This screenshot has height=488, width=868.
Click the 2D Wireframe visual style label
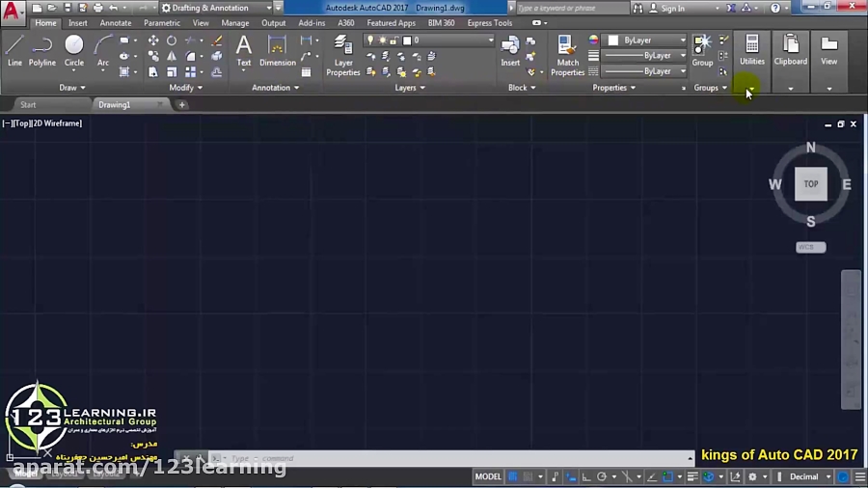[x=58, y=123]
